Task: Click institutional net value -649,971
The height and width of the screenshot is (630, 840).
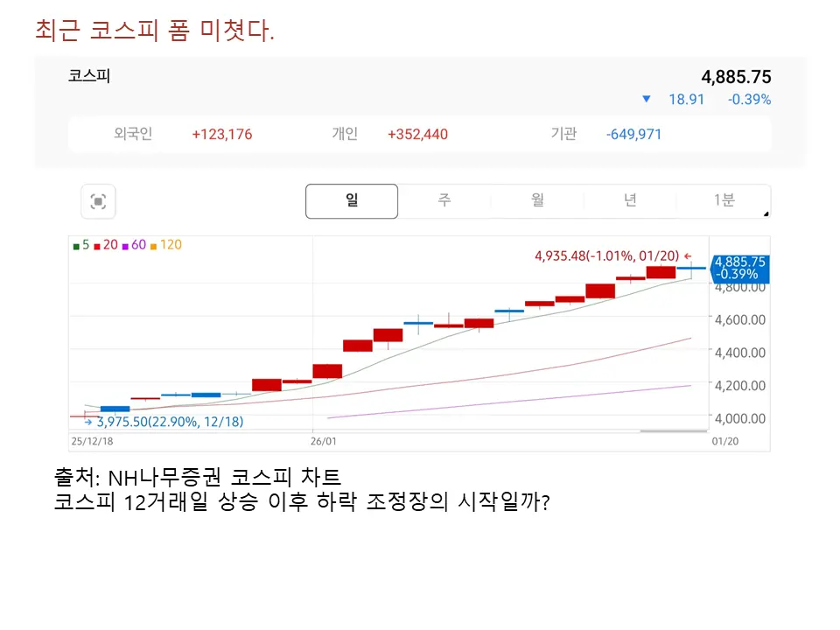Action: [633, 135]
